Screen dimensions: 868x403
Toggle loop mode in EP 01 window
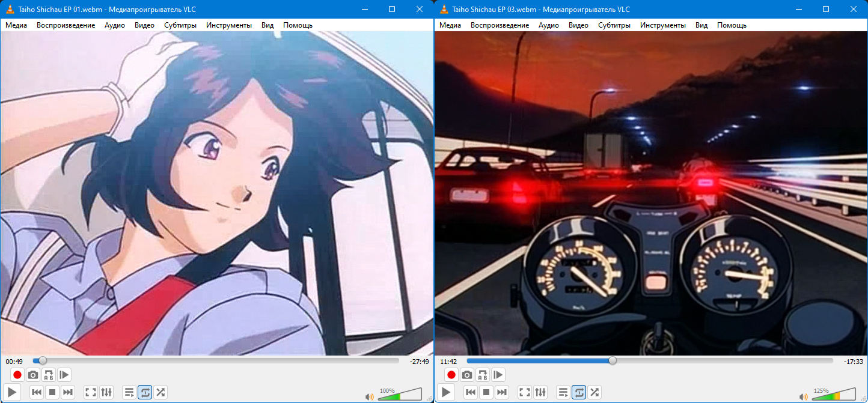click(145, 392)
